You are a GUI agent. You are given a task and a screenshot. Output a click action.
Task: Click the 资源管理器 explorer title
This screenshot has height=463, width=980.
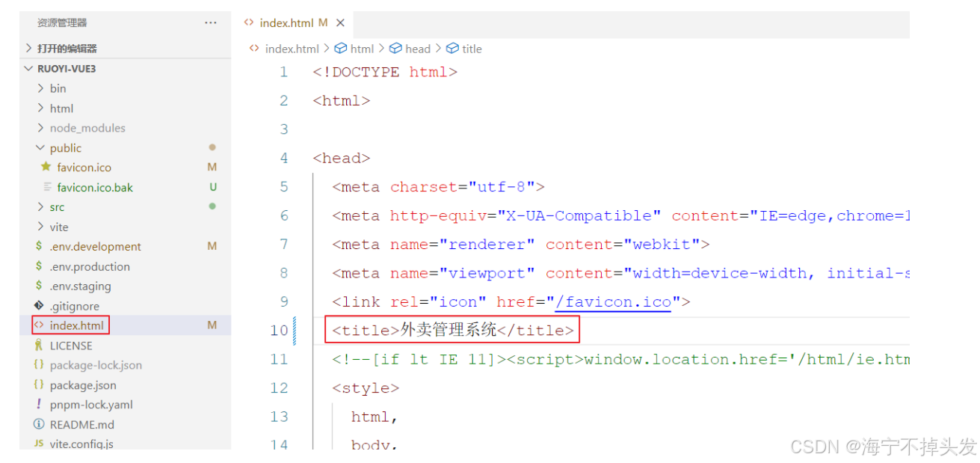pyautogui.click(x=62, y=23)
